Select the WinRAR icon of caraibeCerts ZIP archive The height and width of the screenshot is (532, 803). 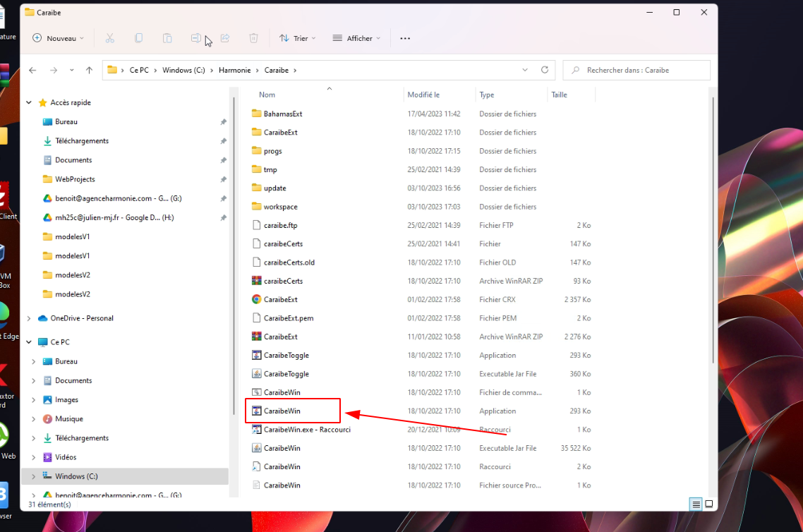[x=257, y=281]
